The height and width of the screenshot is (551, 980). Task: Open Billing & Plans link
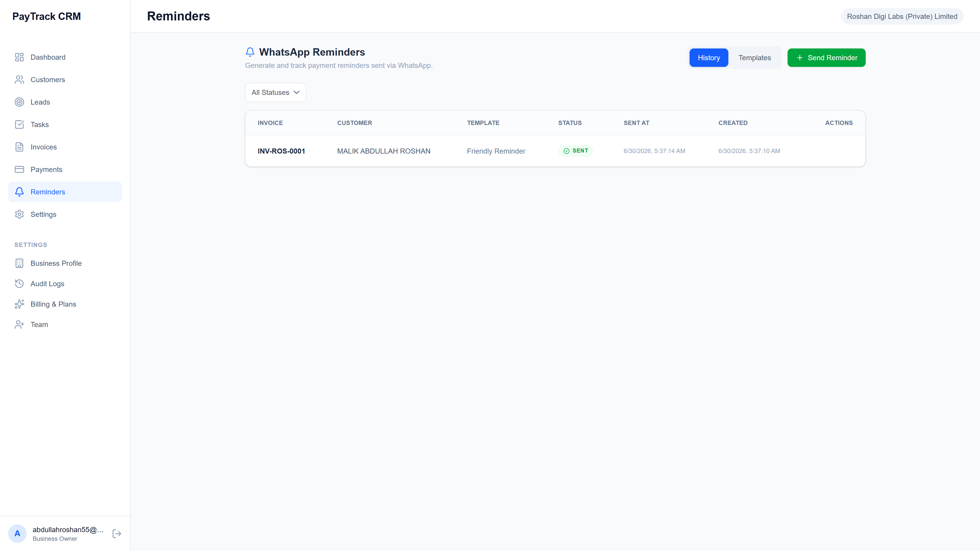[65, 304]
